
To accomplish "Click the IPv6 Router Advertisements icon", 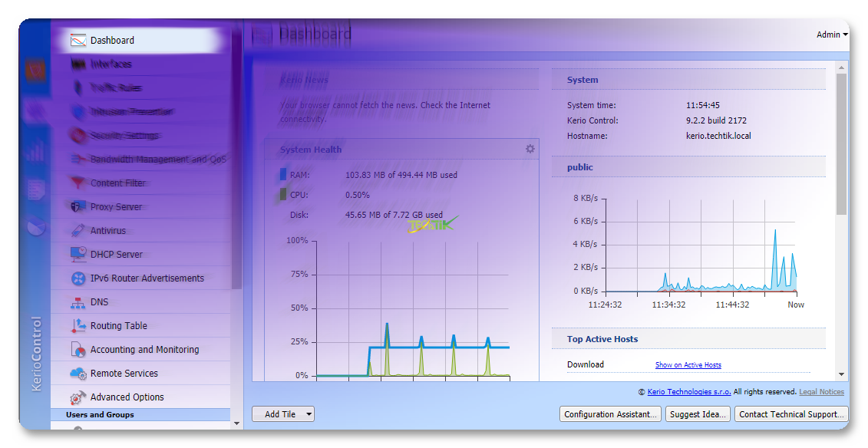I will [x=78, y=278].
